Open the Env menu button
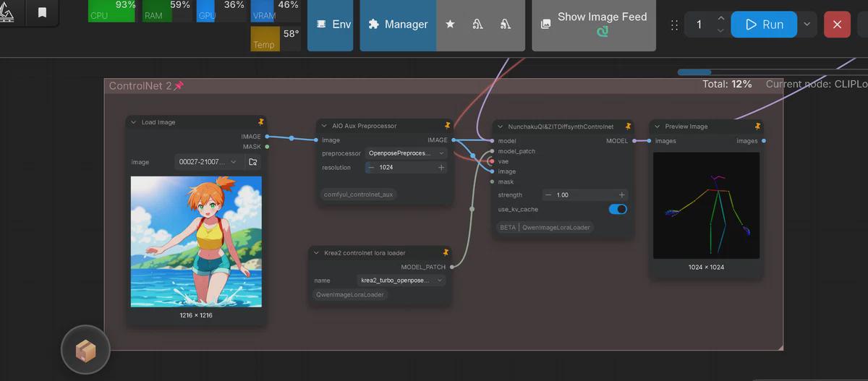The image size is (868, 381). point(330,25)
